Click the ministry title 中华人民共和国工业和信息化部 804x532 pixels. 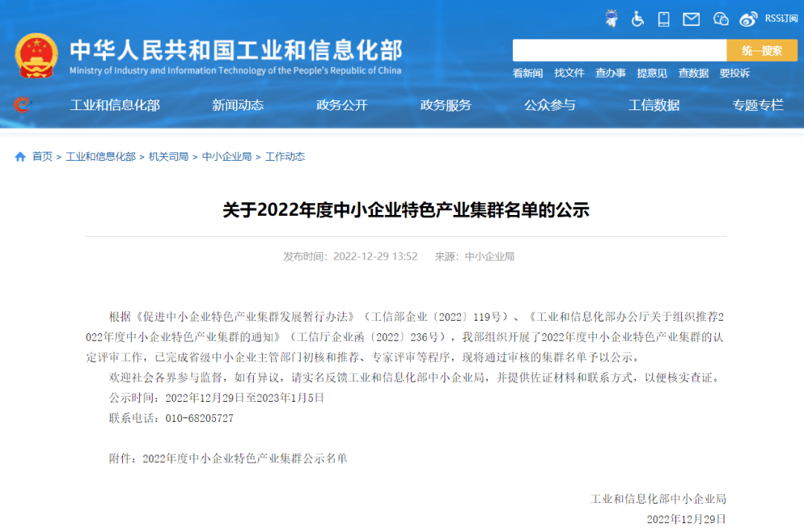[x=236, y=50]
